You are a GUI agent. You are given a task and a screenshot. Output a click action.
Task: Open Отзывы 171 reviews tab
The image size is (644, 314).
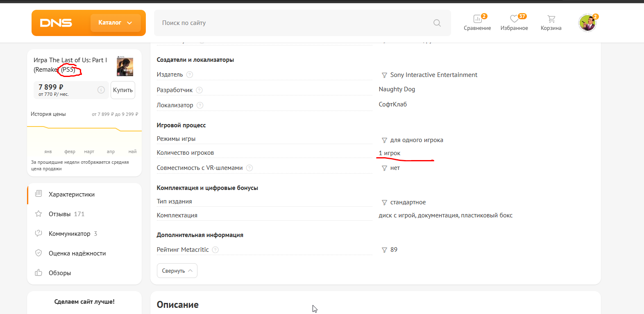pyautogui.click(x=84, y=214)
